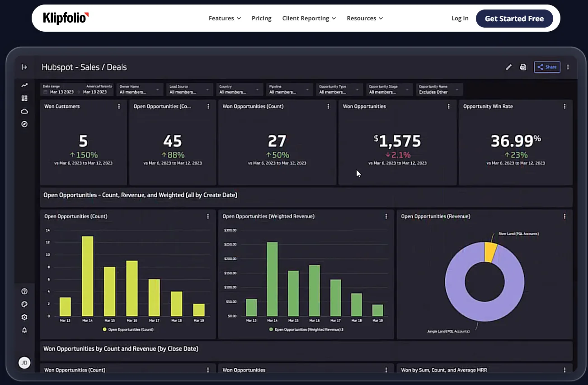Click the Mar 16 yellow bar
The width and height of the screenshot is (588, 385).
tap(132, 288)
